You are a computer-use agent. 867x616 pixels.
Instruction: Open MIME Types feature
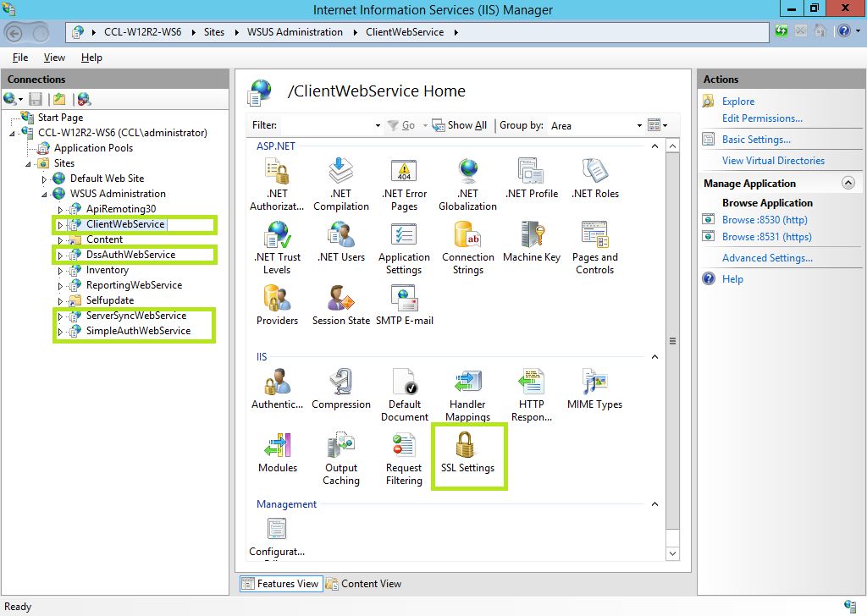pos(595,388)
